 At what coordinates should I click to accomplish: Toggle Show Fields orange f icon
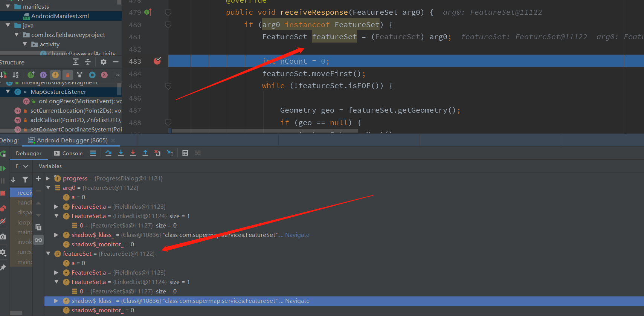pos(55,75)
